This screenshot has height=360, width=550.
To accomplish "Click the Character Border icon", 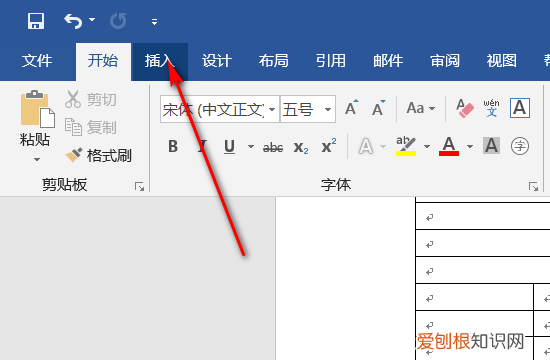I will [x=519, y=108].
